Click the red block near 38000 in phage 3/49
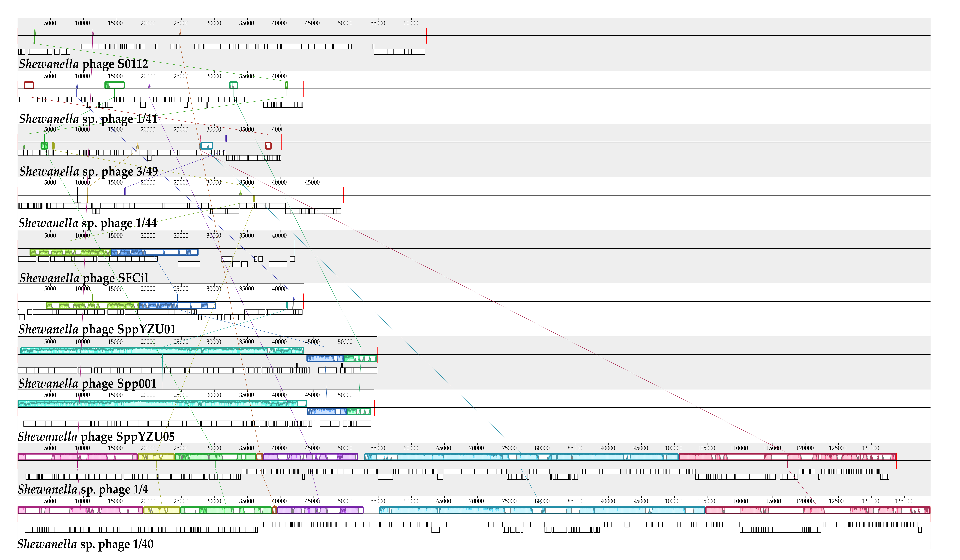The height and width of the screenshot is (560, 960). pyautogui.click(x=268, y=146)
